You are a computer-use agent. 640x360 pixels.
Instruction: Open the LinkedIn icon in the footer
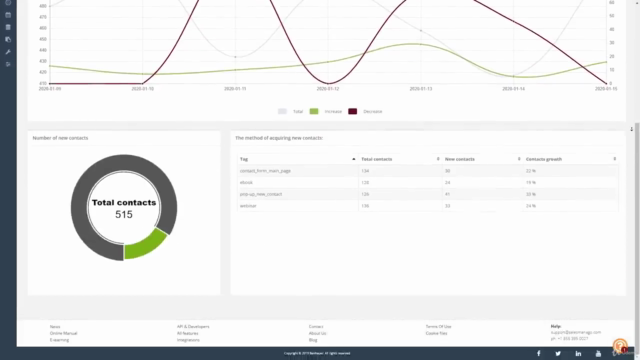pyautogui.click(x=578, y=353)
